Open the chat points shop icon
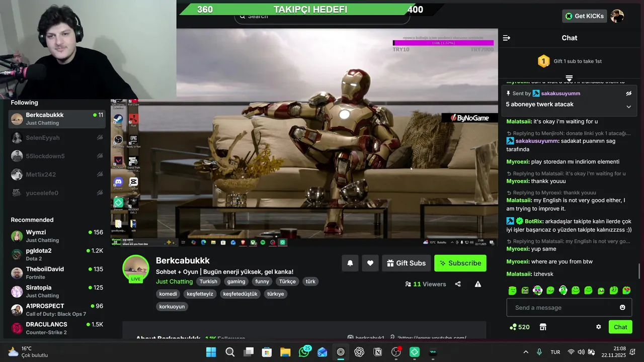 [543, 327]
